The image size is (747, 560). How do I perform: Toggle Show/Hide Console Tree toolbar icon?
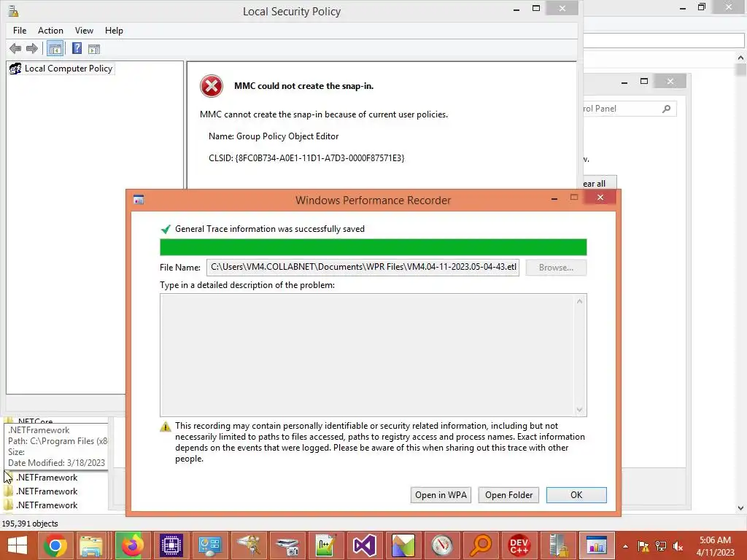pyautogui.click(x=55, y=49)
